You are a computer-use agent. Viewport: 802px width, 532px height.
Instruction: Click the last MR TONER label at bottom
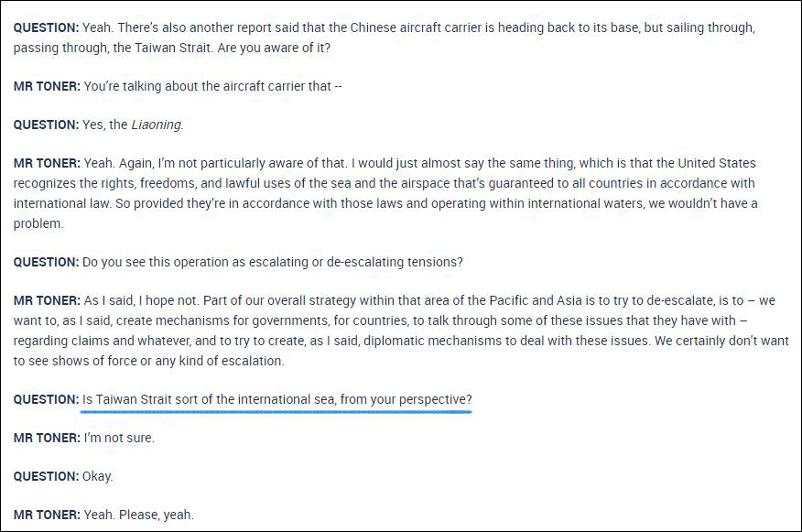(47, 515)
